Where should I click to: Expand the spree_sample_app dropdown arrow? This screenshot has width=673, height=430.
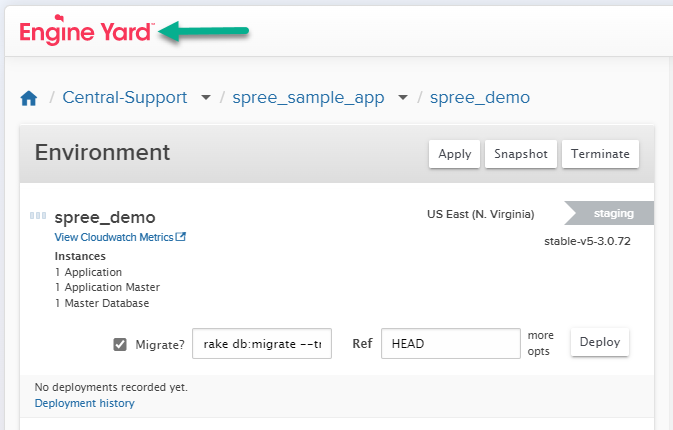pyautogui.click(x=403, y=98)
